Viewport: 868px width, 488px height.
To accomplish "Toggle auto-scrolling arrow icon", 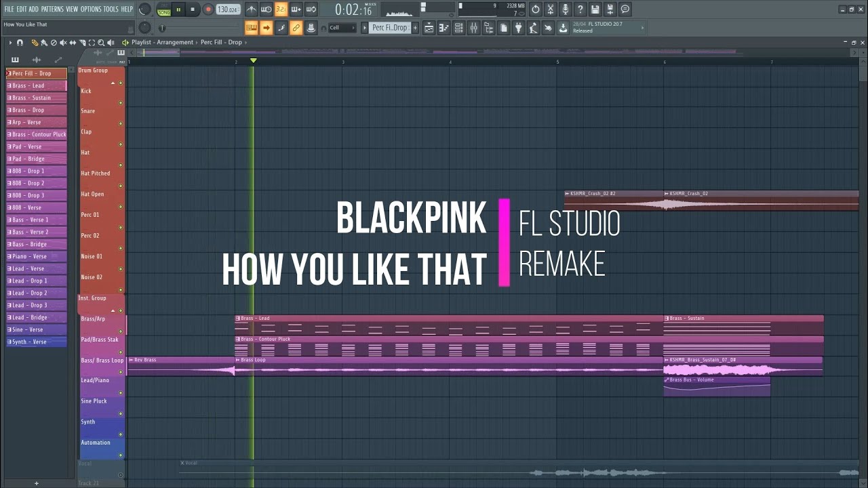I will (x=267, y=28).
